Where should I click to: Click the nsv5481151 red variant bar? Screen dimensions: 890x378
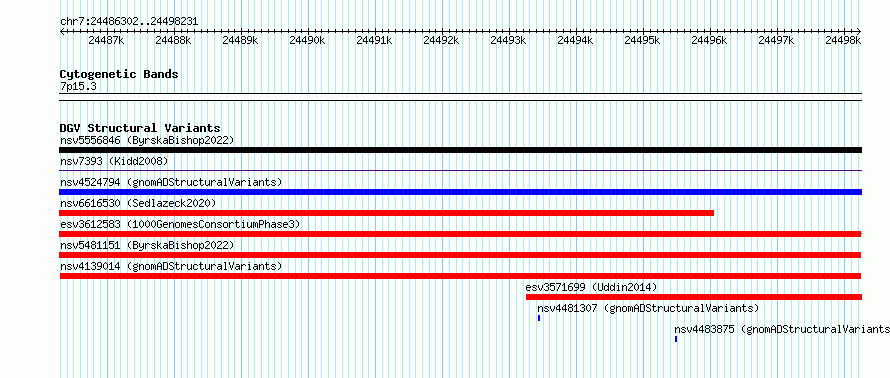460,255
